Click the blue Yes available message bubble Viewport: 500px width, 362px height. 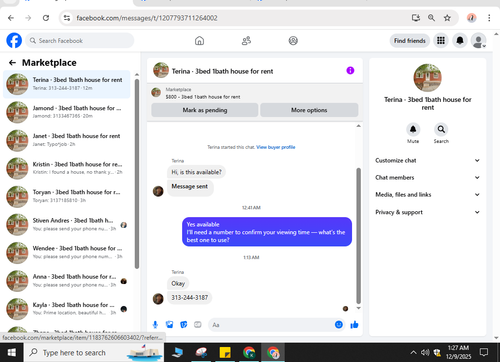(x=267, y=232)
